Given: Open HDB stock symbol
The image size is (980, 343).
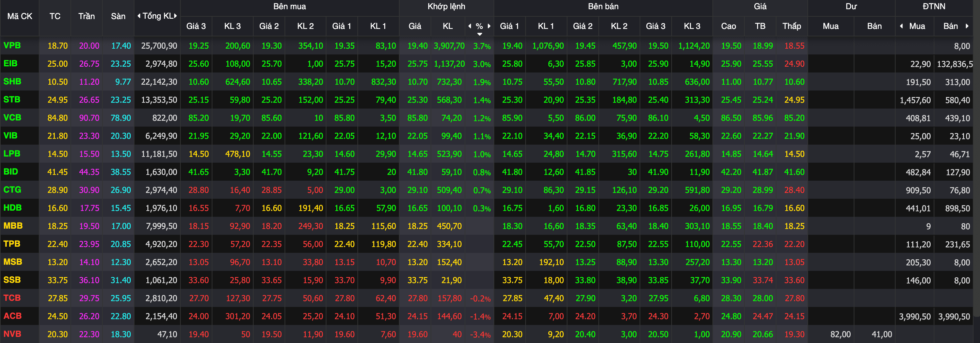Looking at the screenshot, I should pos(13,208).
